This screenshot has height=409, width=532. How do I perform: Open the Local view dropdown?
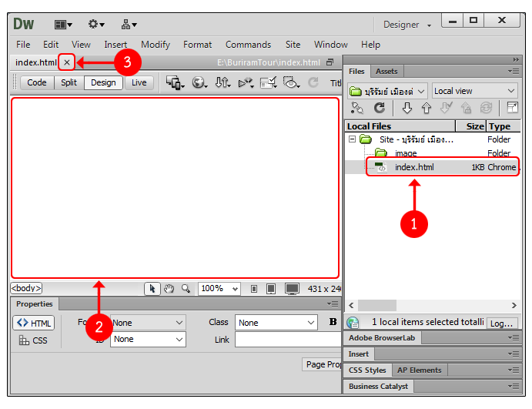[474, 91]
